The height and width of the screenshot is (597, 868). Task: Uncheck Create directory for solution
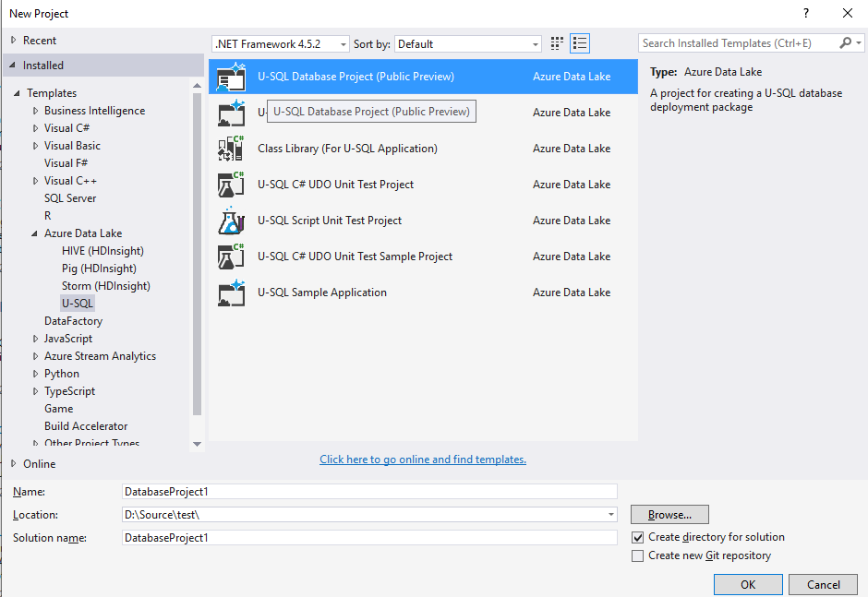[637, 536]
